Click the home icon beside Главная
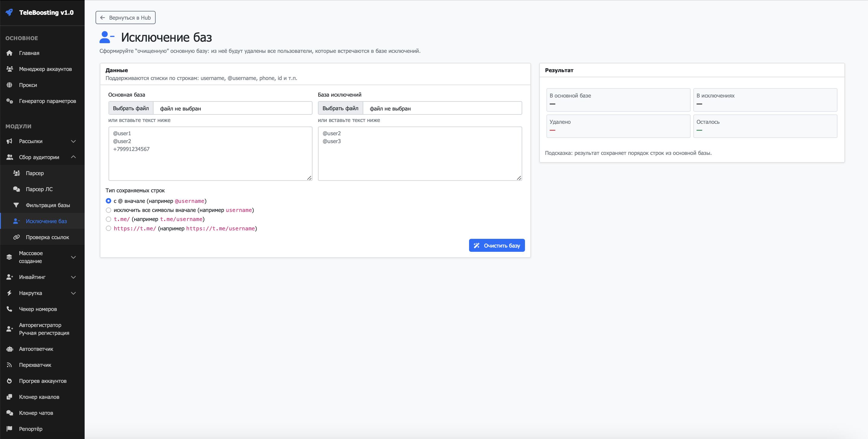868x439 pixels. [9, 53]
